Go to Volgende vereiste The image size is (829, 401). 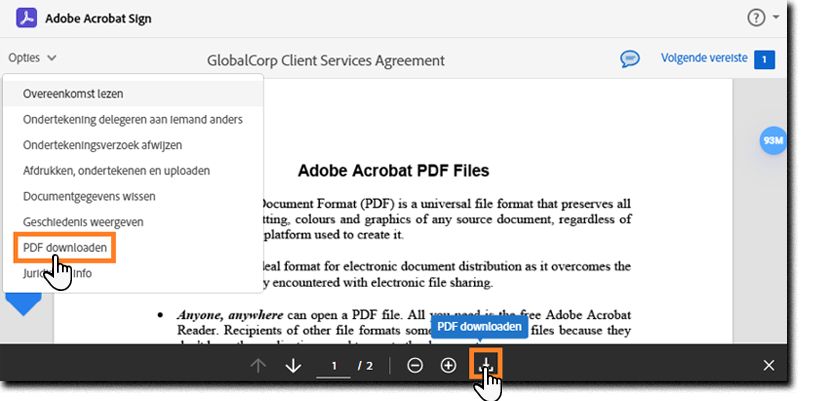[704, 58]
